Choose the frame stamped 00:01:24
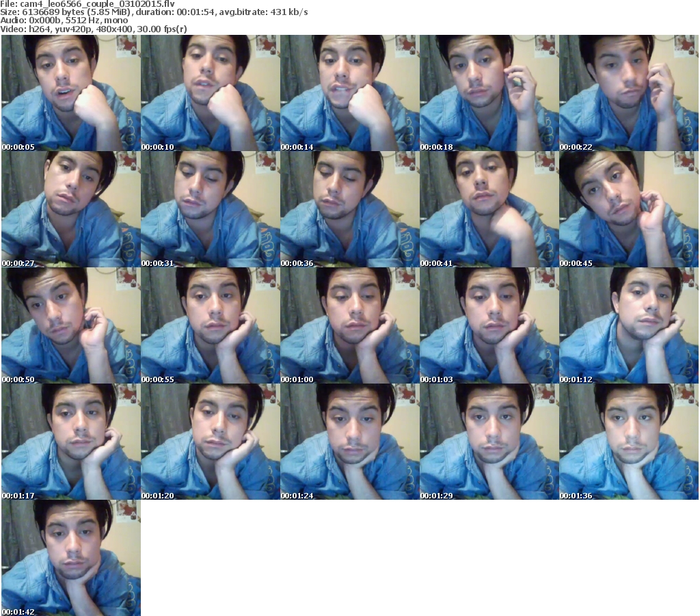The height and width of the screenshot is (616, 700). point(349,442)
